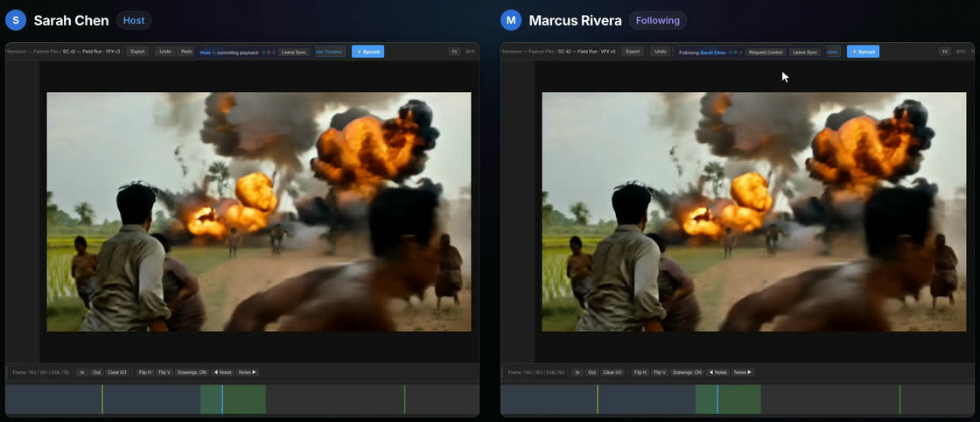Go to previous note in Marcus Rivera's window
This screenshot has height=422, width=980.
click(x=717, y=373)
